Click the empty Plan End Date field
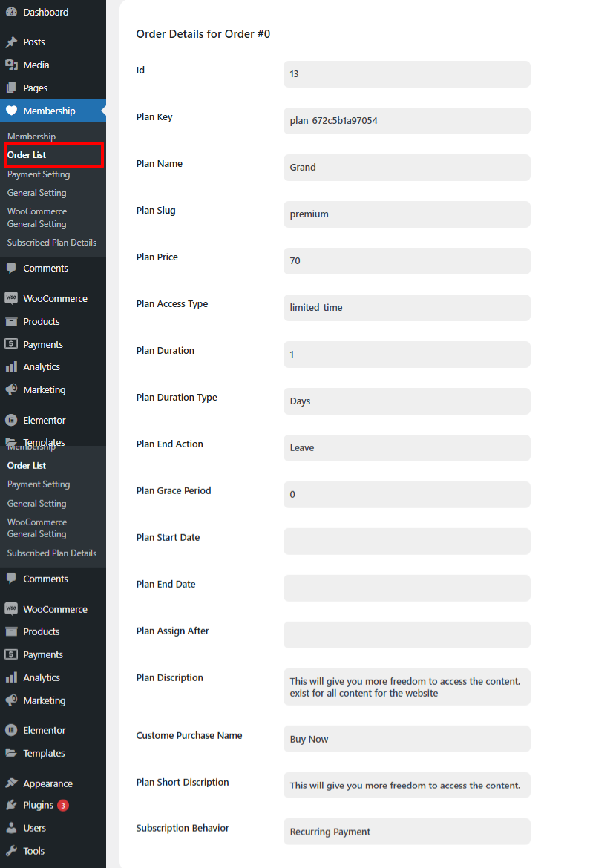 click(407, 588)
